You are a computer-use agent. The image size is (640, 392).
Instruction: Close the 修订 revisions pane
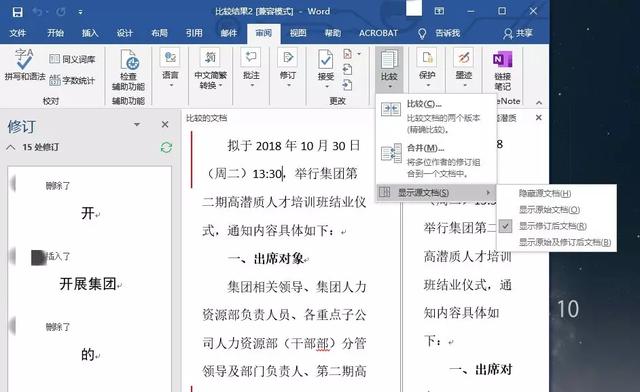click(165, 124)
